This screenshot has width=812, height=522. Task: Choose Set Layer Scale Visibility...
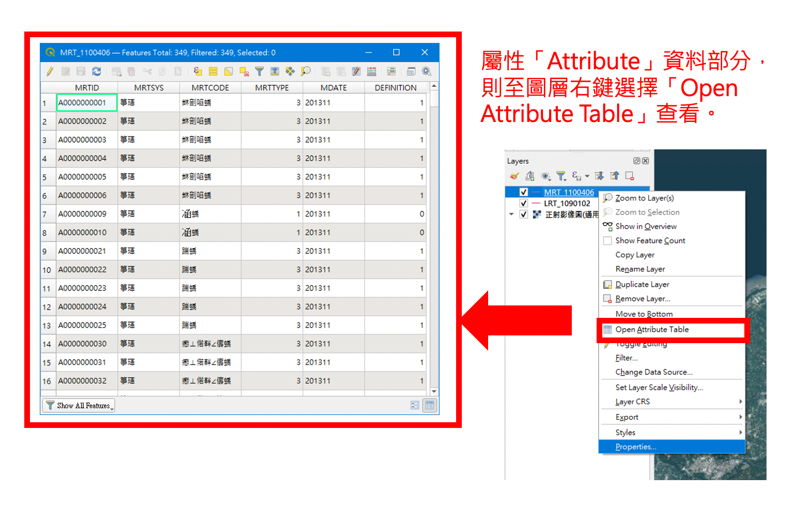click(659, 388)
